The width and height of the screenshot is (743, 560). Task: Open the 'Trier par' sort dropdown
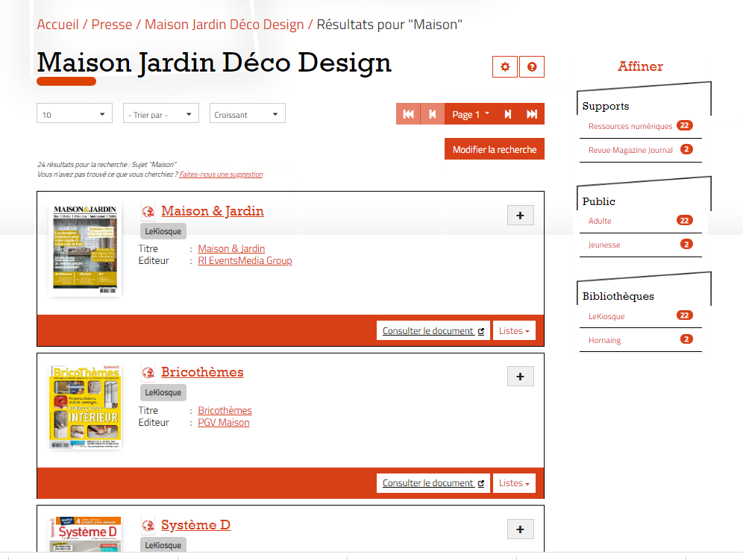(x=161, y=113)
